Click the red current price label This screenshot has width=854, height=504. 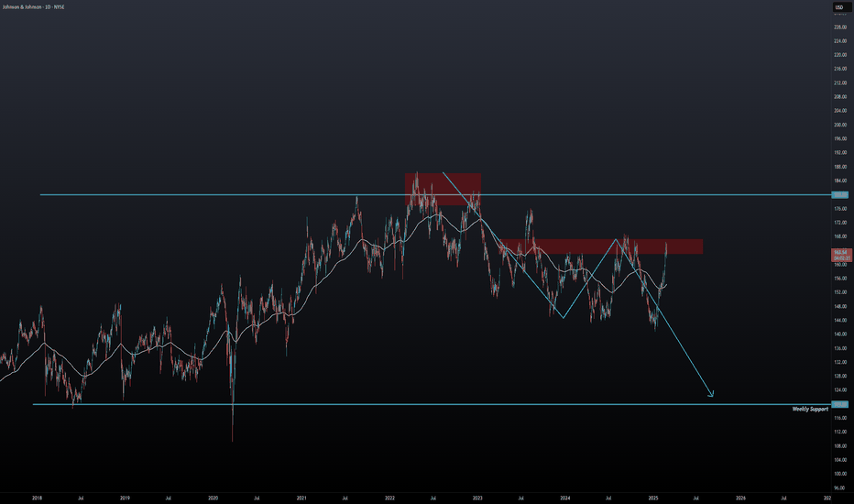point(840,255)
